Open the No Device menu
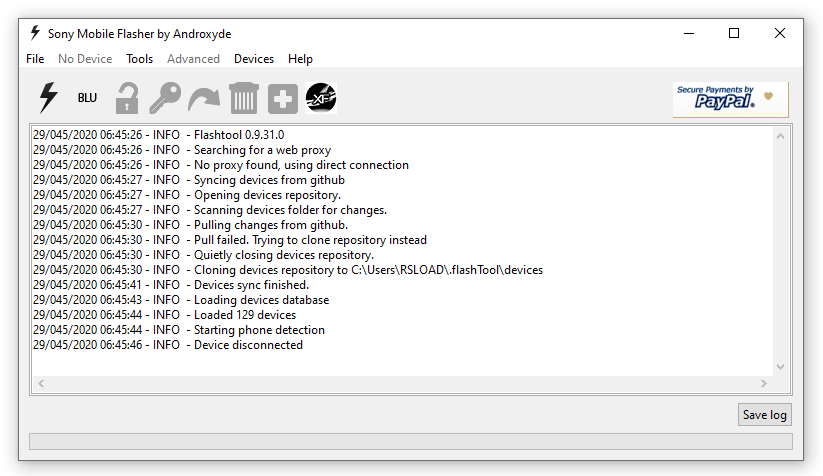The image size is (823, 476). 85,59
